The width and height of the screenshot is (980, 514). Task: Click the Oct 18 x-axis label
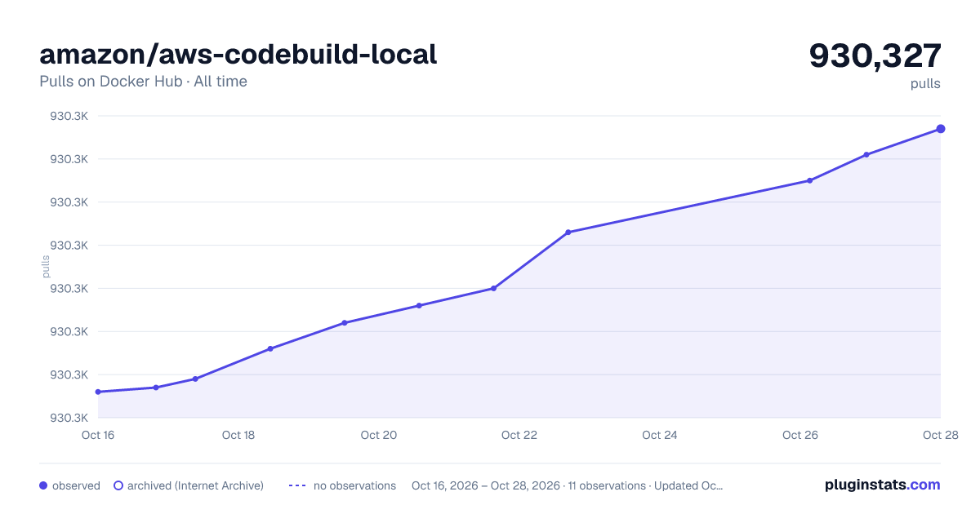tap(238, 435)
